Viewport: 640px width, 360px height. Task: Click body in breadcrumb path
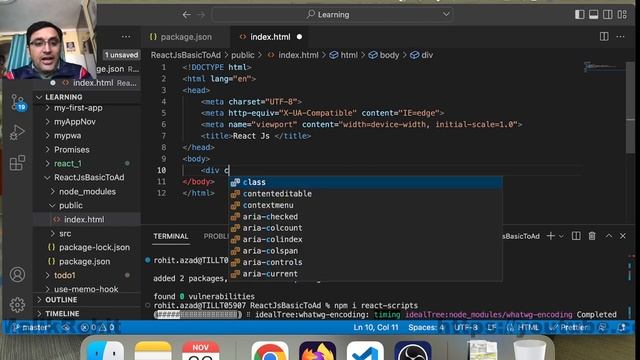pyautogui.click(x=389, y=55)
